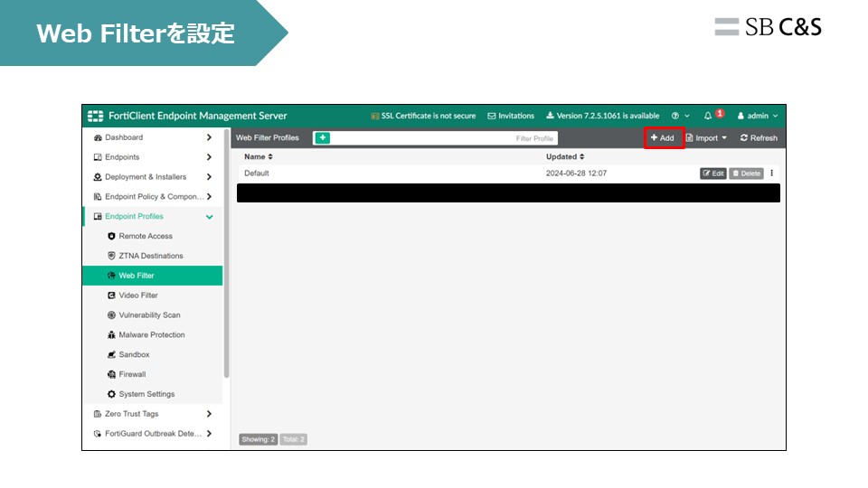Click the Remote Access shield icon
Viewport: 868px width, 488px height.
(x=111, y=236)
